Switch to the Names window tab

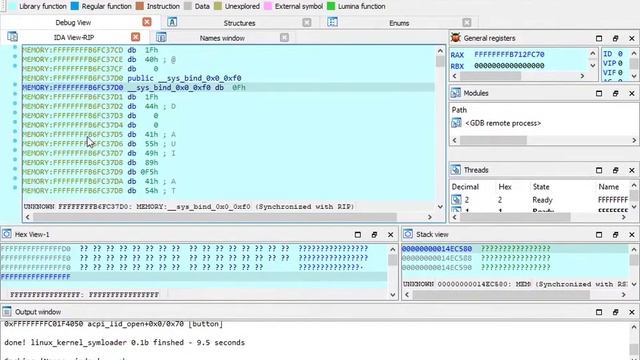(222, 38)
